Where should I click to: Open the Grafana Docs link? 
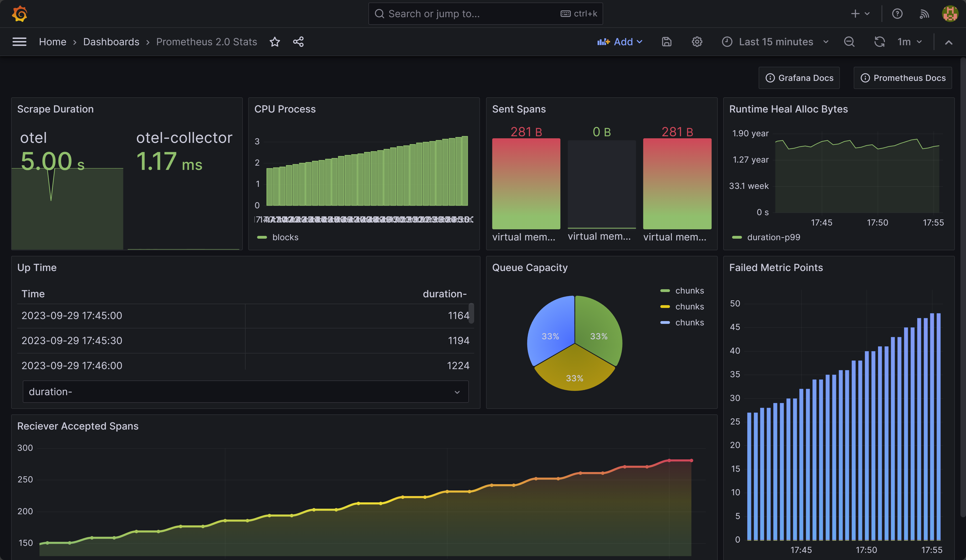[799, 78]
